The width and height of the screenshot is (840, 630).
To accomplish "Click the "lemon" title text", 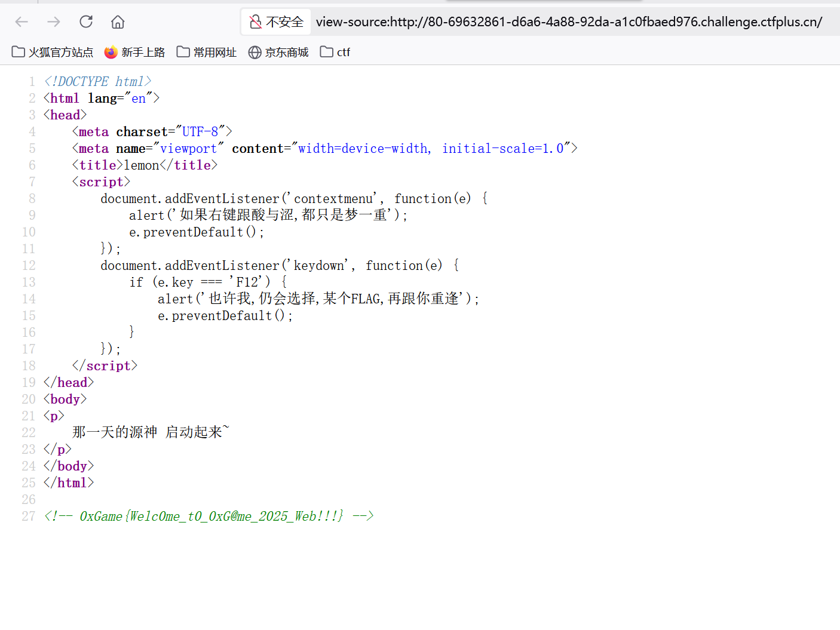I will click(x=142, y=165).
